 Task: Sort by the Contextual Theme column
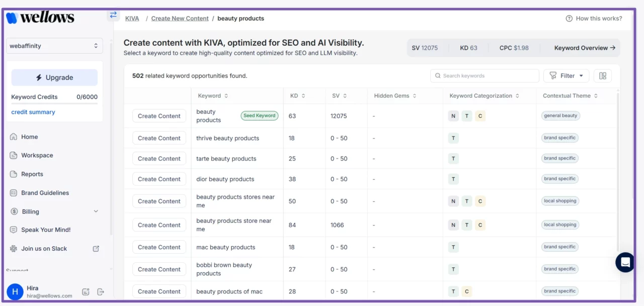tap(570, 96)
